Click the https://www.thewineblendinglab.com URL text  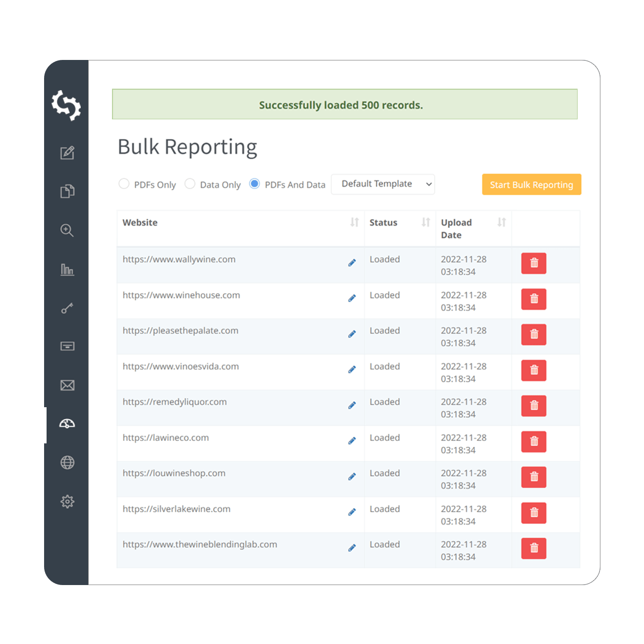click(200, 544)
